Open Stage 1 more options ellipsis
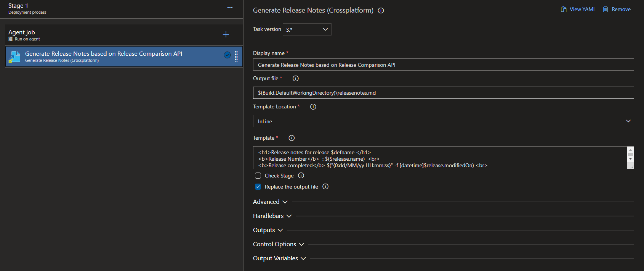The height and width of the screenshot is (271, 644). 230,7
